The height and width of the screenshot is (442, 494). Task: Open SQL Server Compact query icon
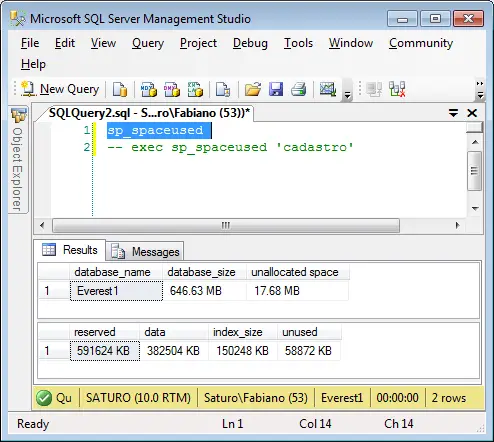coord(223,89)
